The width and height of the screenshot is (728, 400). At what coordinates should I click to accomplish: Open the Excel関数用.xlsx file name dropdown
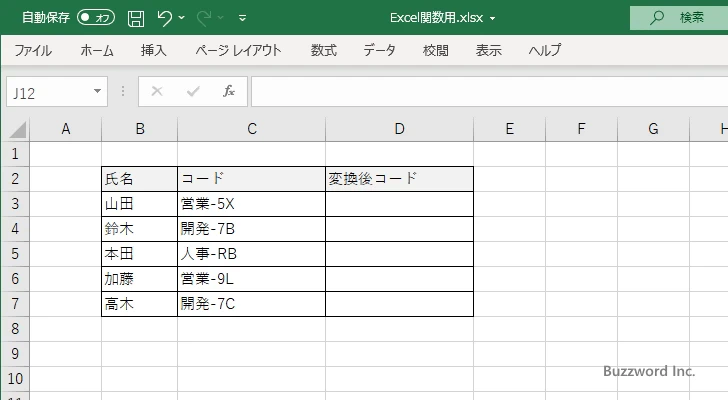[493, 19]
